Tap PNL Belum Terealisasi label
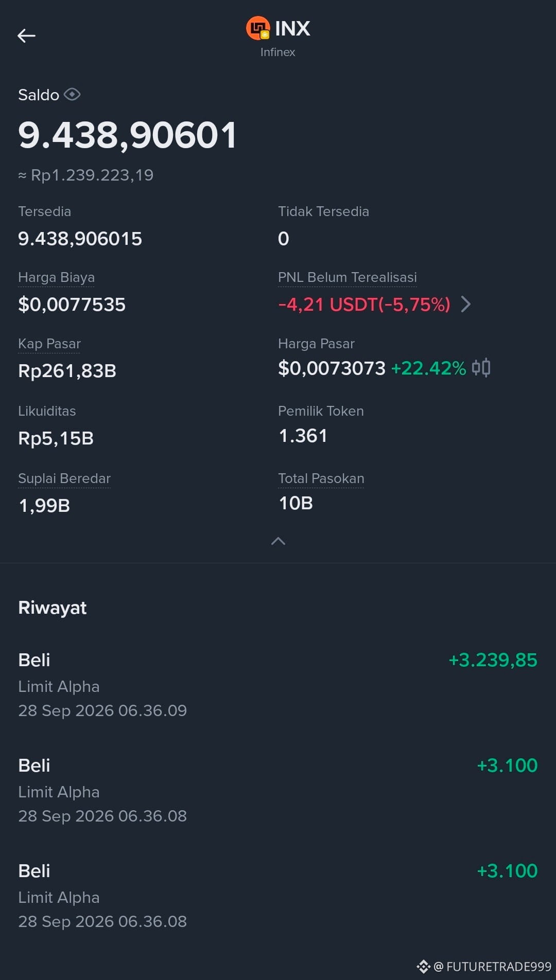 [347, 277]
